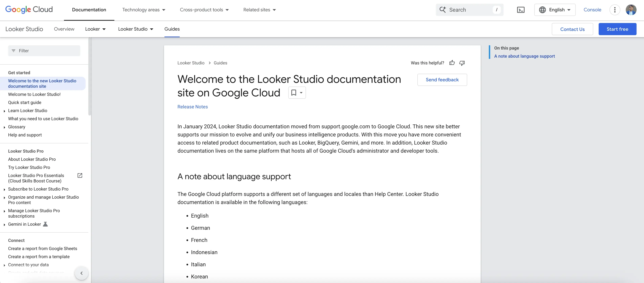
Task: Open Welcome to the new Looker Studio documentation site
Action: (43, 83)
